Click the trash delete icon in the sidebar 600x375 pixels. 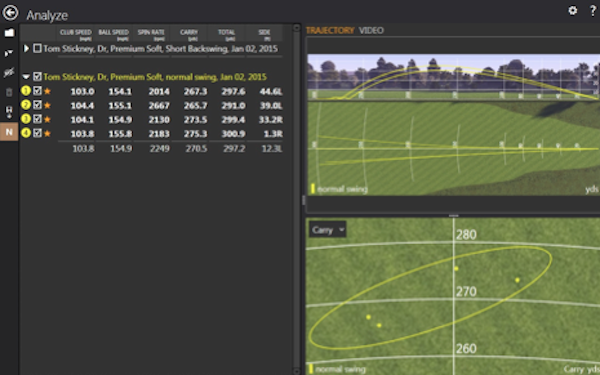pos(9,92)
